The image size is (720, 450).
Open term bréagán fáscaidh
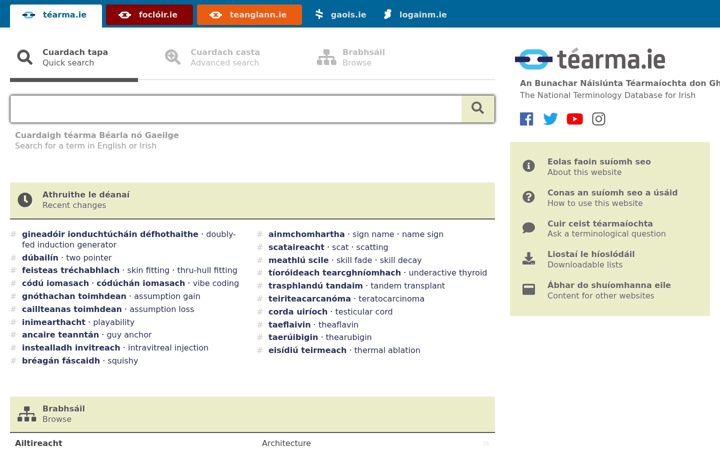(x=61, y=360)
